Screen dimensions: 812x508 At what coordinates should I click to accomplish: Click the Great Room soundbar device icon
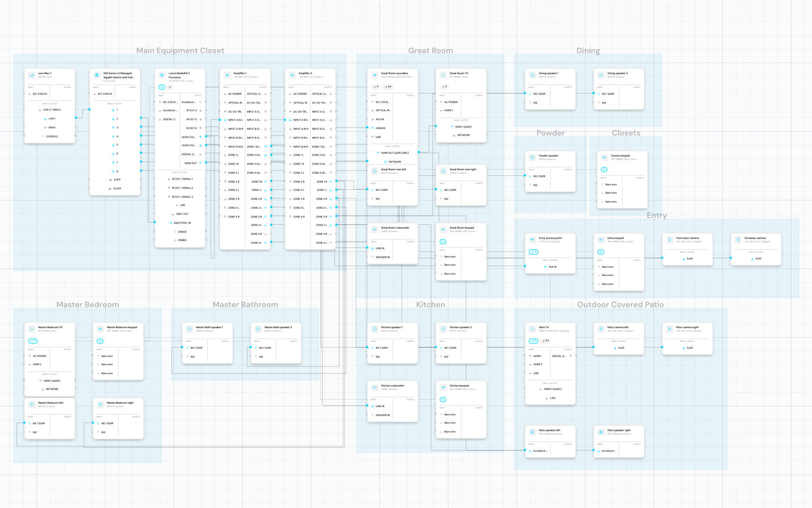pyautogui.click(x=375, y=75)
